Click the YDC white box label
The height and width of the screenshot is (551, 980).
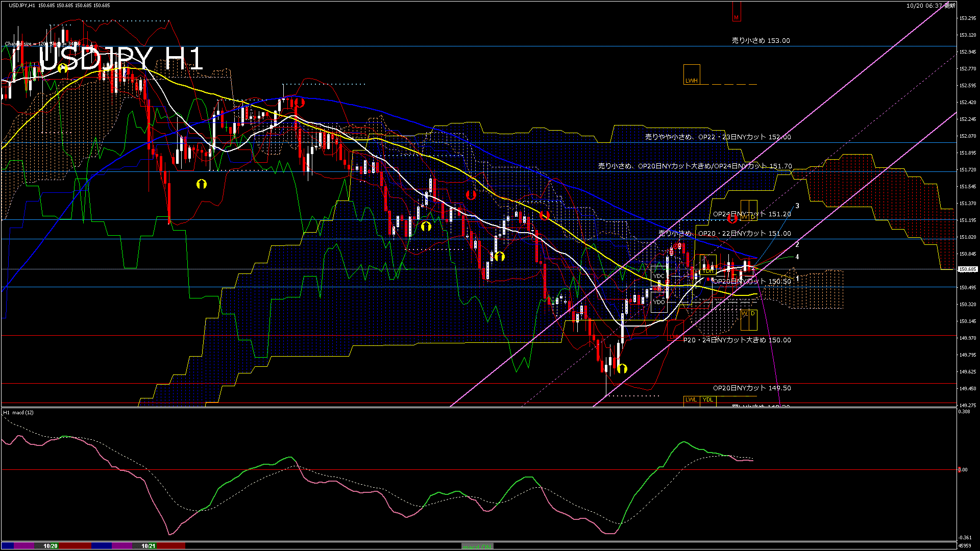[658, 276]
